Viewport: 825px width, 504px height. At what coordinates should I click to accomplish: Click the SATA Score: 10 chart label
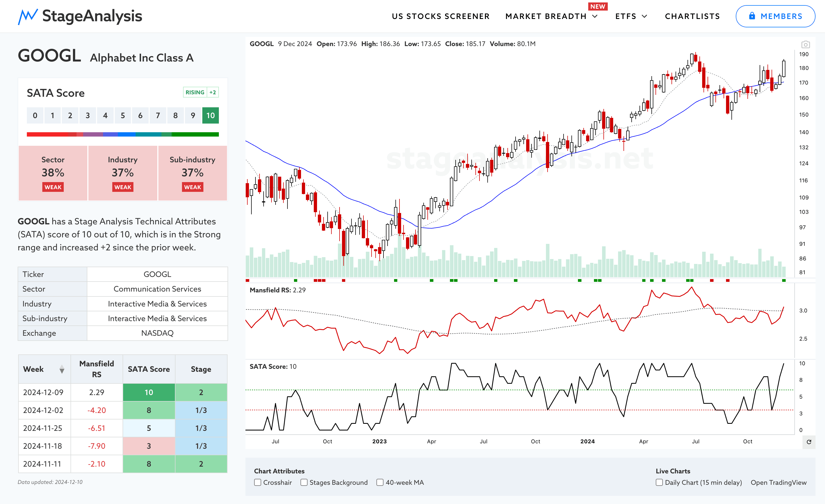coord(273,367)
